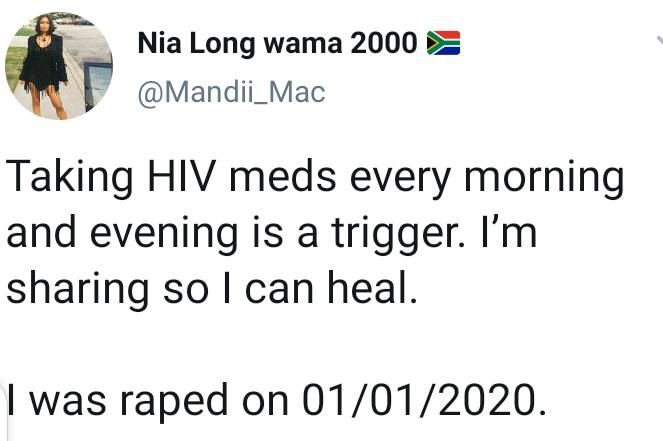The image size is (663, 441).
Task: Open the profile picture of Nia Long wama 2000
Action: tap(58, 66)
